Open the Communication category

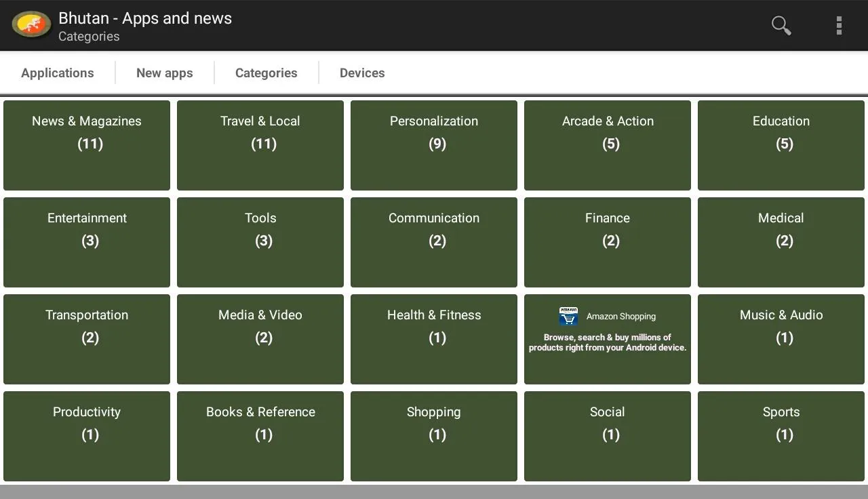434,242
